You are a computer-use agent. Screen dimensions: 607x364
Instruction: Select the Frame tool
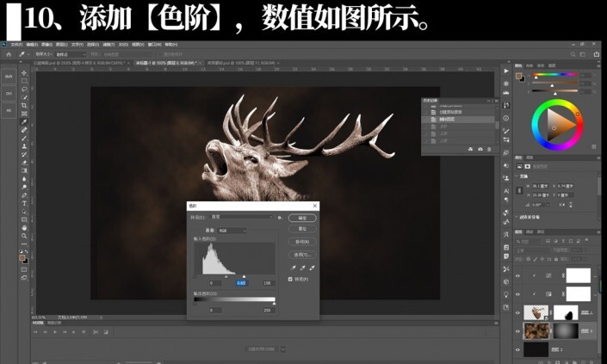tap(24, 114)
